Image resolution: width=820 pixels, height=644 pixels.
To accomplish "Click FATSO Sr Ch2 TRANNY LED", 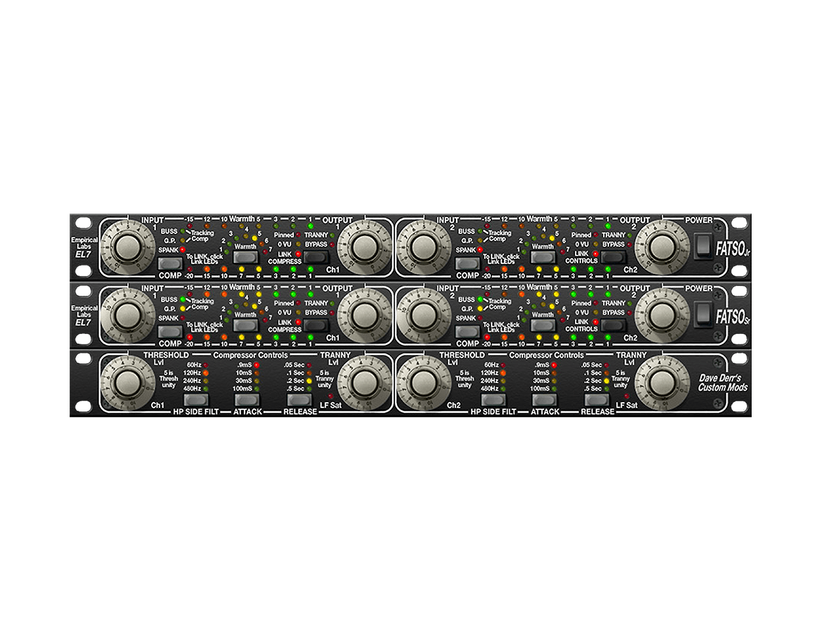I will (629, 303).
